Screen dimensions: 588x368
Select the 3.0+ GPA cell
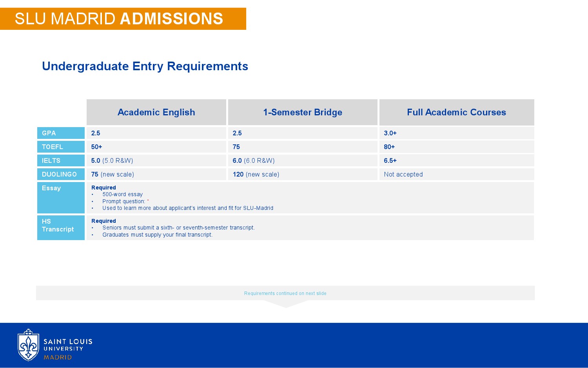coord(457,133)
